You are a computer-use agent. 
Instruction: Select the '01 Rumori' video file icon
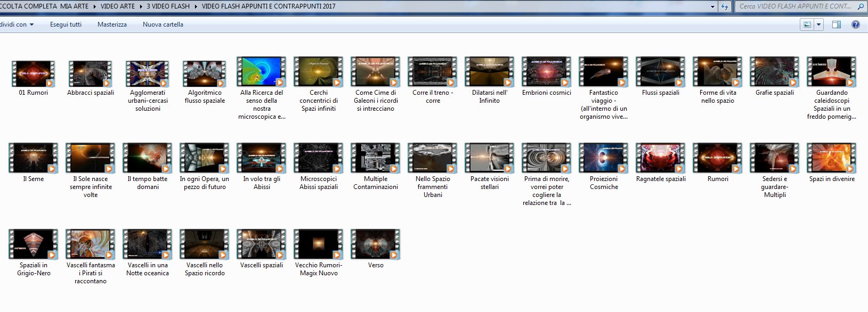[33, 73]
